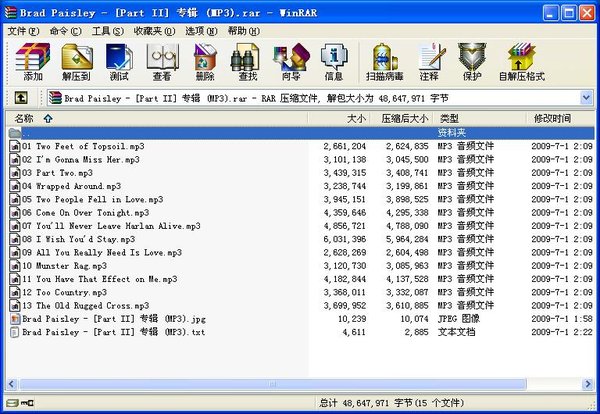Click icon of 13 The Old Rugged Cross.mp3
Viewport: 600px width, 414px height.
point(15,306)
